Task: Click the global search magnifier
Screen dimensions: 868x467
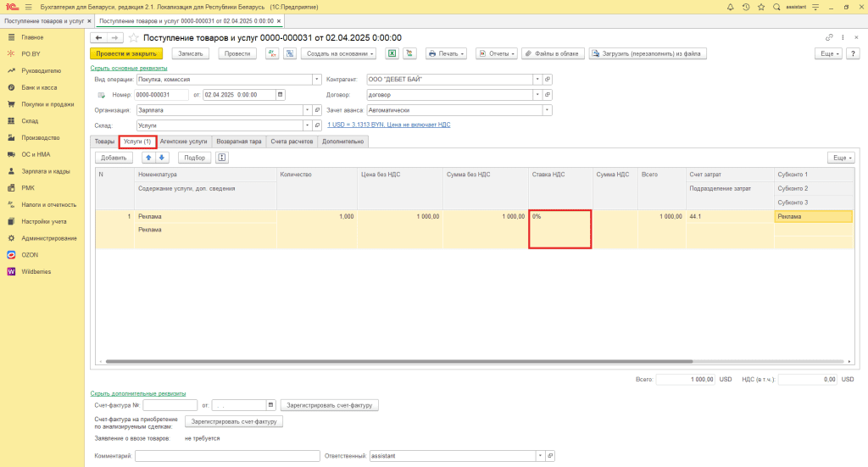Action: coord(776,7)
